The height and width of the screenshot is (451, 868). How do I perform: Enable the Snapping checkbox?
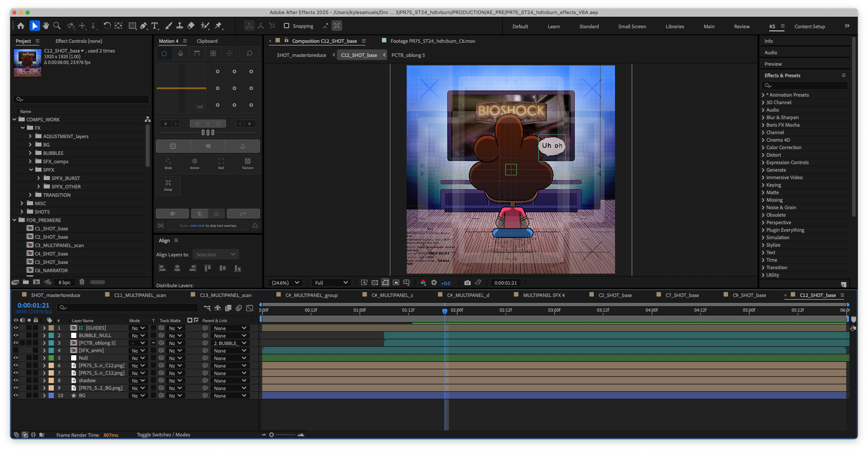pos(287,26)
